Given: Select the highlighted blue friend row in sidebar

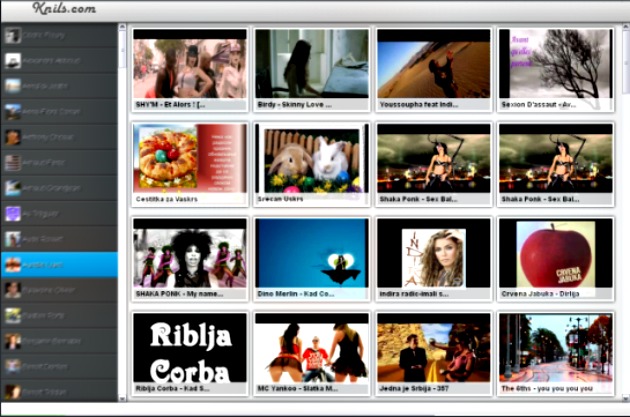Looking at the screenshot, I should [x=59, y=265].
